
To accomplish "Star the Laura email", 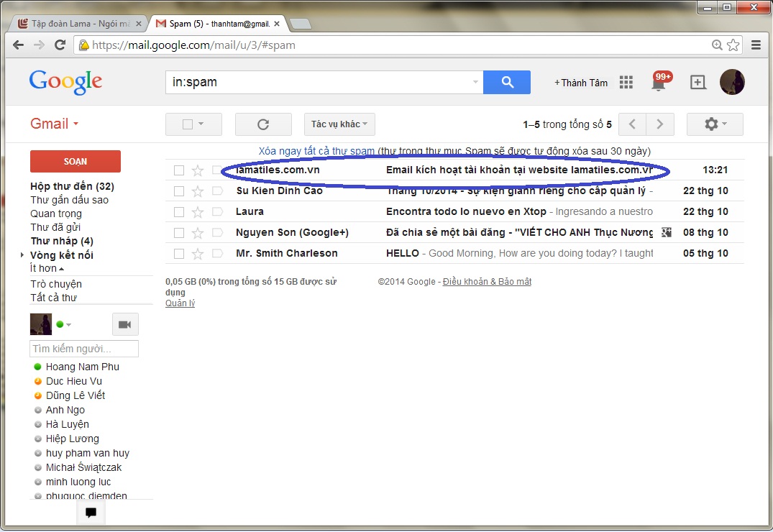I will 198,212.
